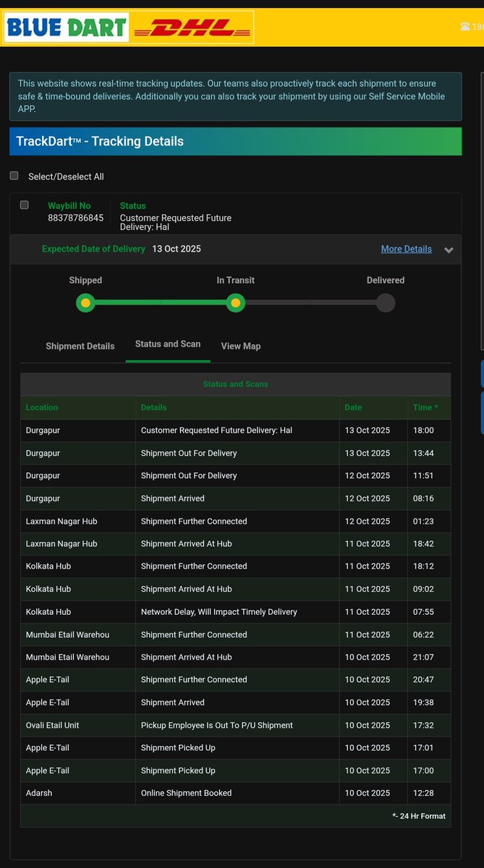Image resolution: width=484 pixels, height=868 pixels.
Task: Click waybill number 88378786845
Action: 76,218
